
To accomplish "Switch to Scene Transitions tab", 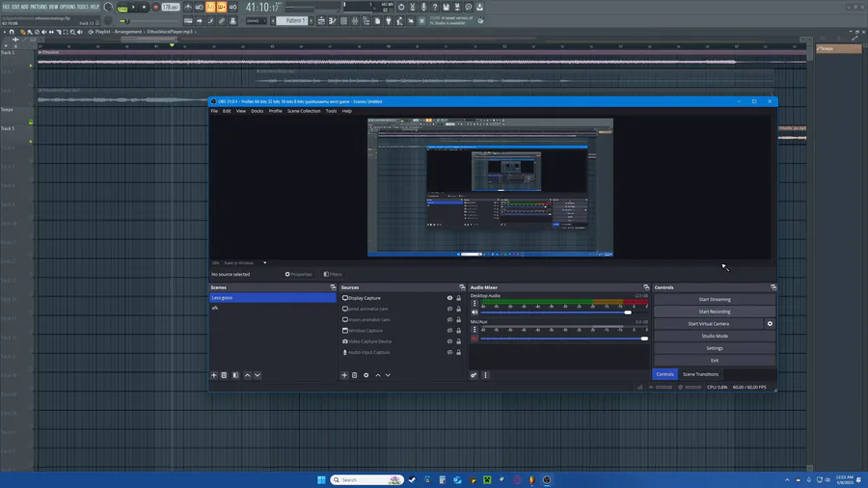I will [x=700, y=374].
